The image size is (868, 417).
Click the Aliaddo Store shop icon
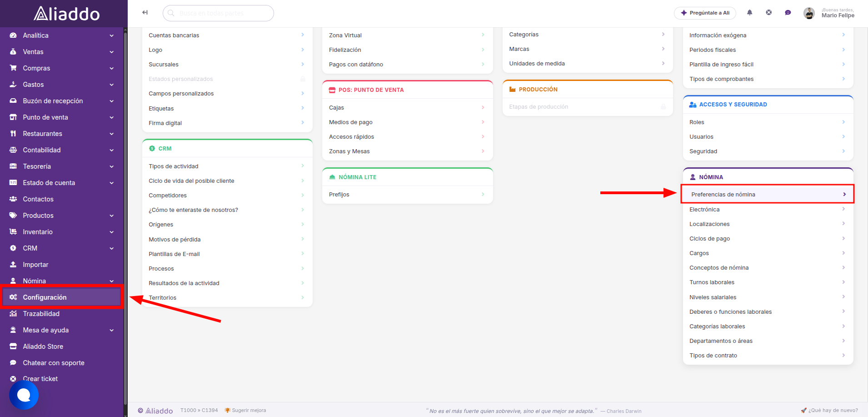point(13,347)
